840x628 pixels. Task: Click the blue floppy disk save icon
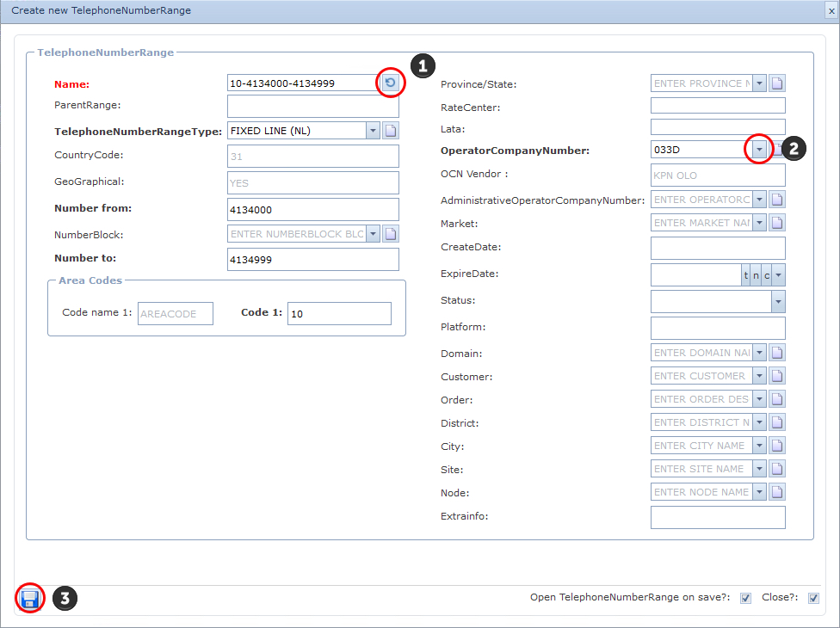[x=29, y=599]
